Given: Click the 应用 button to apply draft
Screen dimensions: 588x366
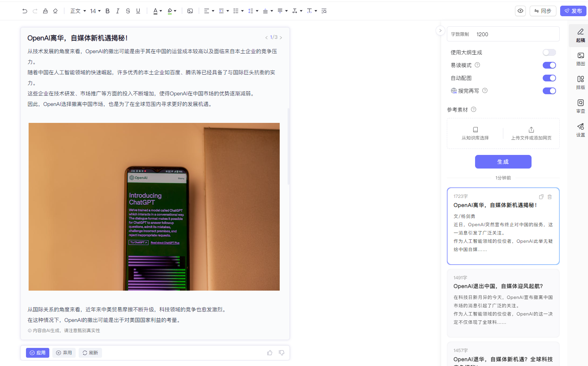Looking at the screenshot, I should (38, 353).
